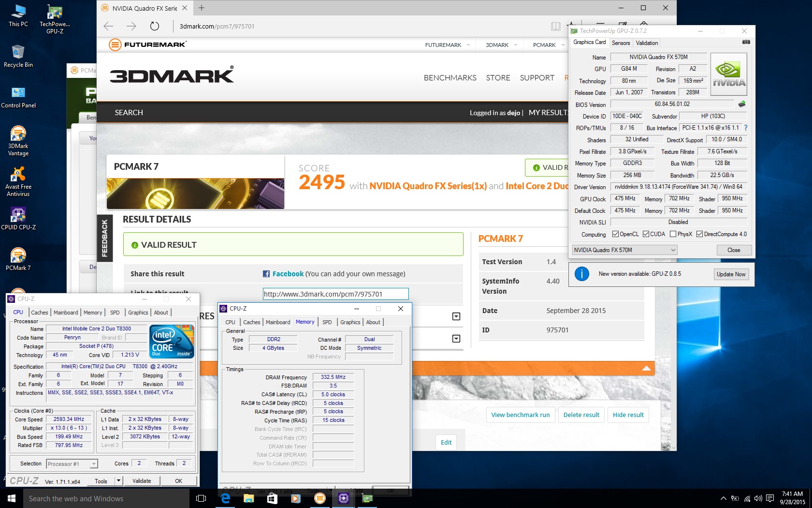Screen dimensions: 812x508
Task: Switch to the Validation tab in GPU-Z
Action: click(x=647, y=43)
